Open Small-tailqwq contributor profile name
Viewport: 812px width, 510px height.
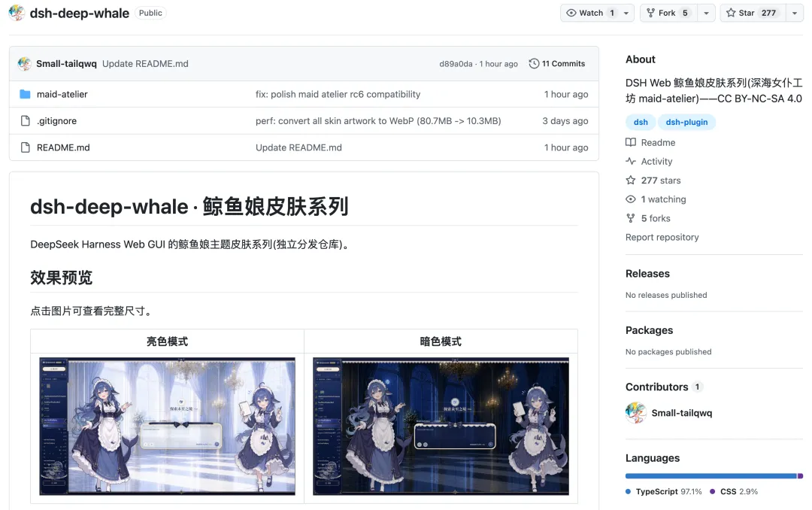point(681,413)
